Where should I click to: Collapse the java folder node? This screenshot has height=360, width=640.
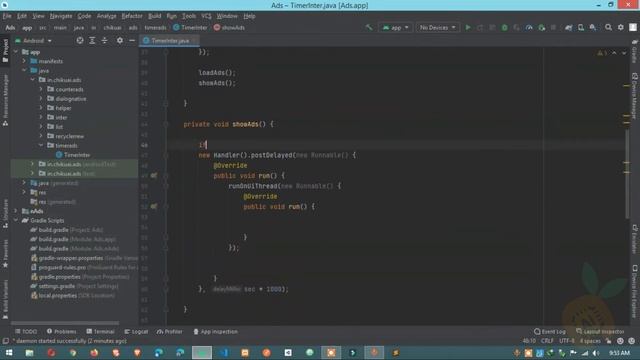[x=24, y=70]
